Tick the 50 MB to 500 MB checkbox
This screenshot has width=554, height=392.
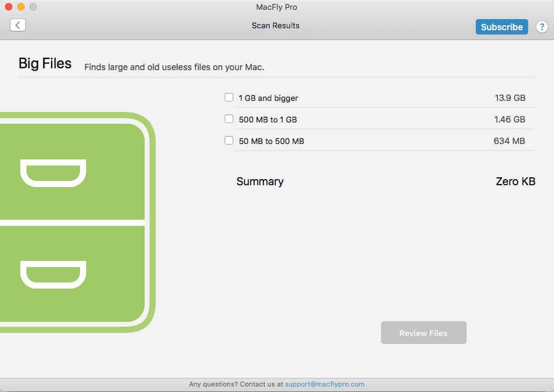tap(229, 140)
